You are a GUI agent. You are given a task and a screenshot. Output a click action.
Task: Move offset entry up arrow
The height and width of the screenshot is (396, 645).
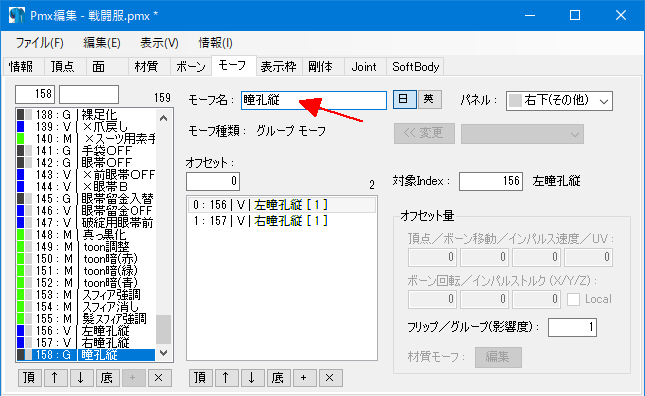pyautogui.click(x=226, y=377)
